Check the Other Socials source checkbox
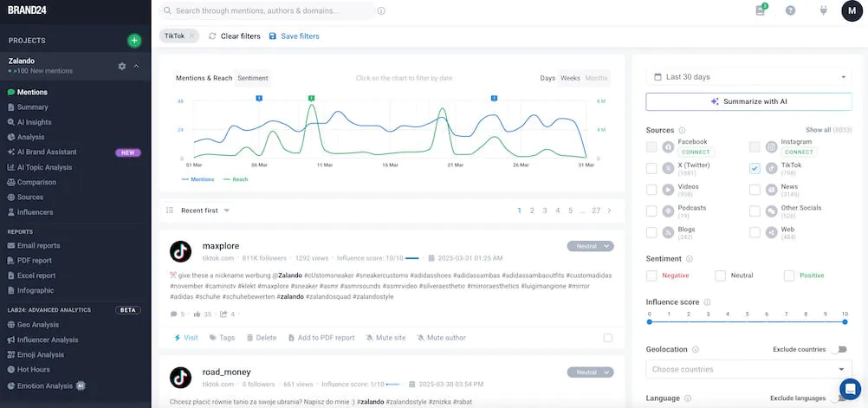 coord(755,210)
